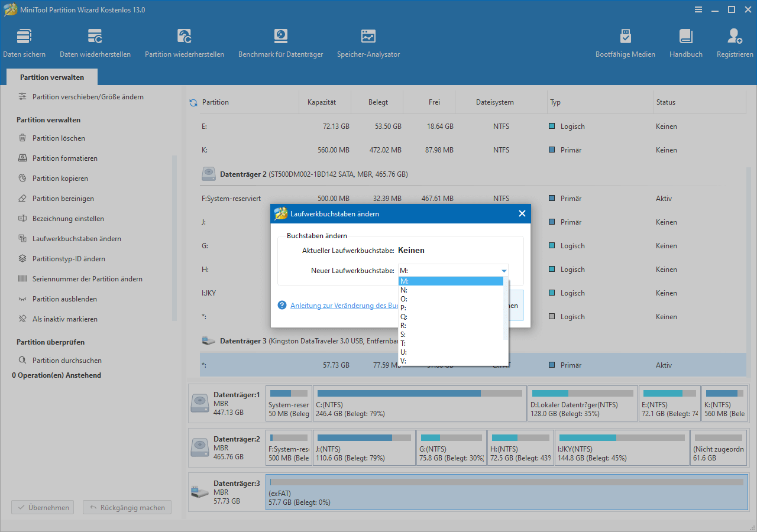Switch to the Partition verwalten tab
This screenshot has height=532, width=757.
pyautogui.click(x=51, y=77)
